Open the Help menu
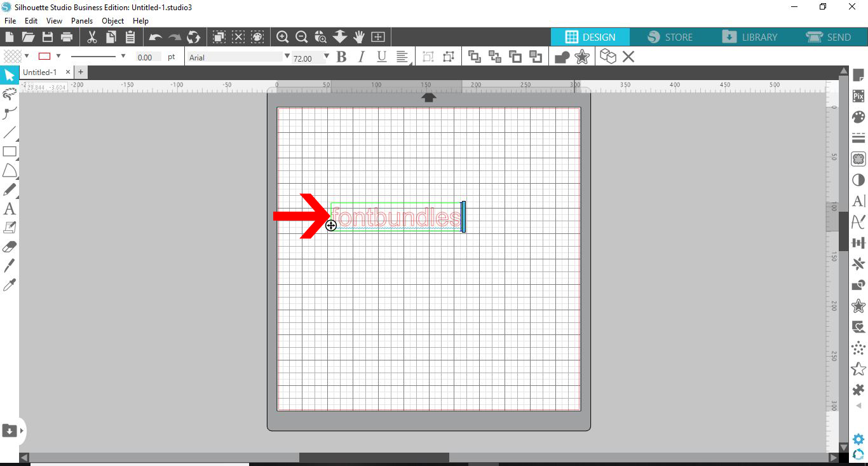 tap(140, 21)
